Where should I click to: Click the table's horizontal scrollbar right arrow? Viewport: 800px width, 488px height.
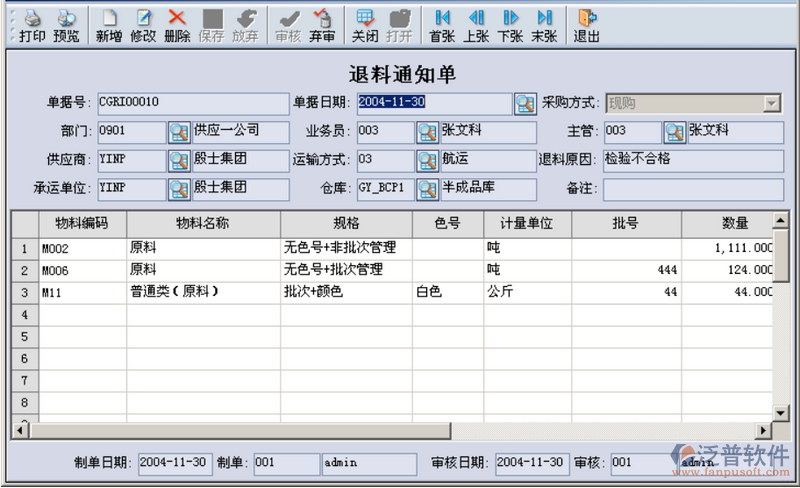[x=778, y=430]
